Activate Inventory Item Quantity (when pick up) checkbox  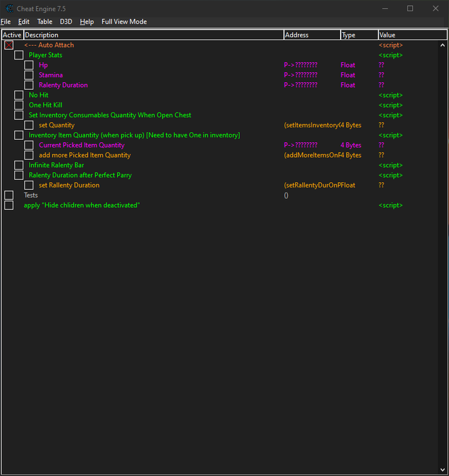point(19,135)
